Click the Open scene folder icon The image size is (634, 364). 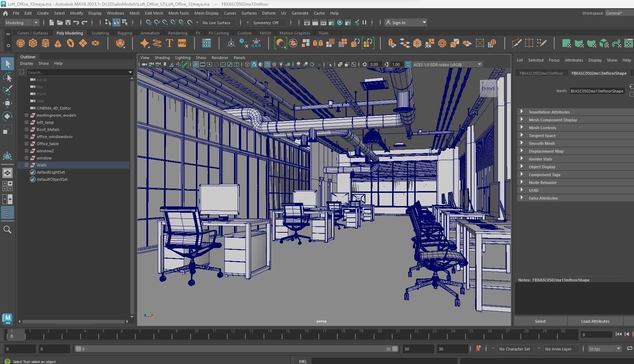pos(59,22)
